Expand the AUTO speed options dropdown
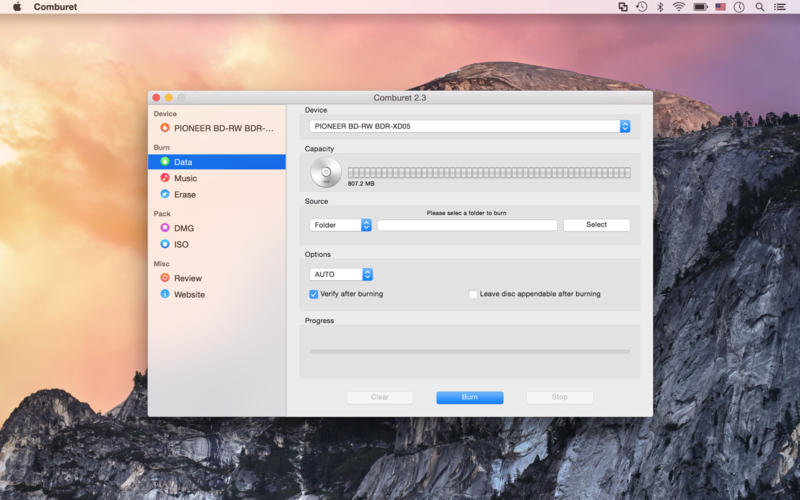The height and width of the screenshot is (500, 800). click(340, 274)
